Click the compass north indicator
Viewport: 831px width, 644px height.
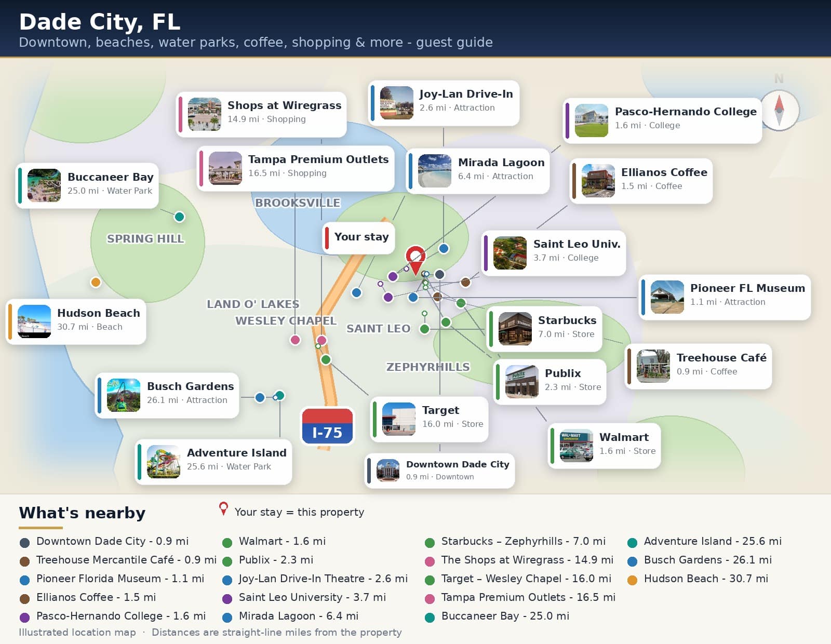click(x=779, y=110)
